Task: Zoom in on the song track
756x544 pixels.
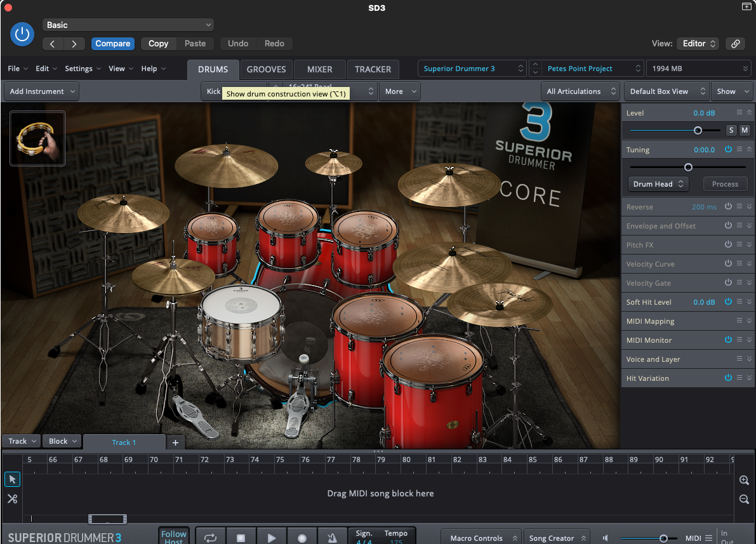Action: click(x=744, y=481)
